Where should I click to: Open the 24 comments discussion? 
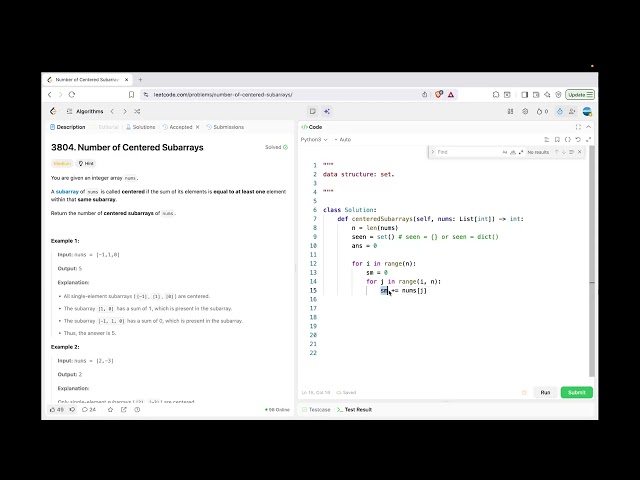coord(89,409)
